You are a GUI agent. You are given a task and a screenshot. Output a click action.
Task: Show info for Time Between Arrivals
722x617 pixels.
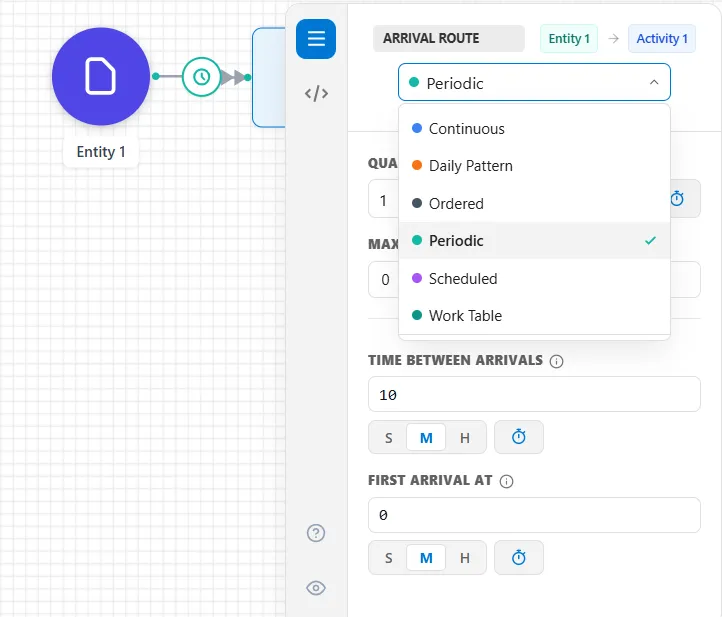click(x=556, y=361)
